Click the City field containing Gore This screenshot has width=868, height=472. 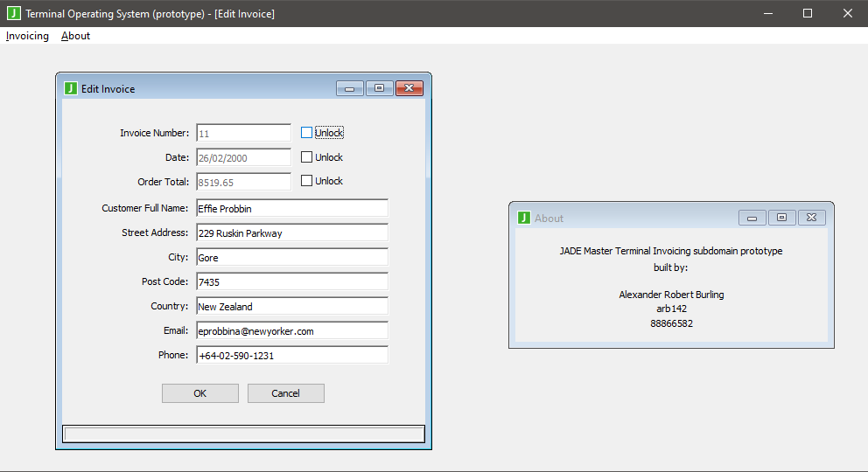292,257
